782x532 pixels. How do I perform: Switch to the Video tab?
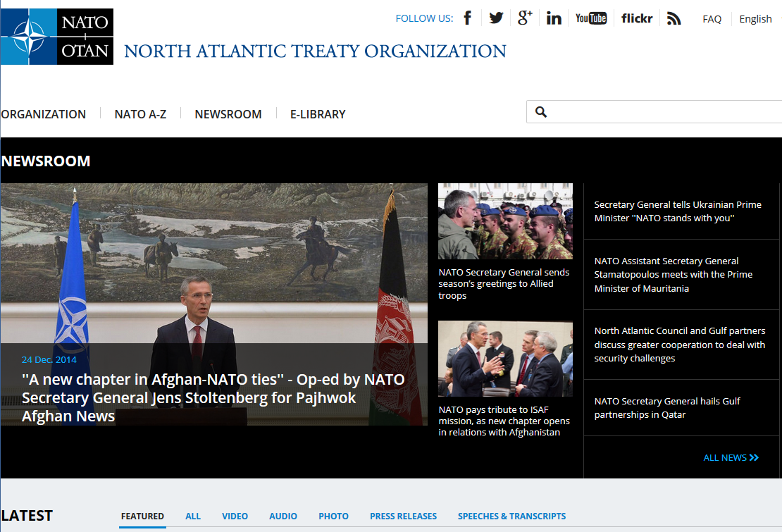pos(235,516)
